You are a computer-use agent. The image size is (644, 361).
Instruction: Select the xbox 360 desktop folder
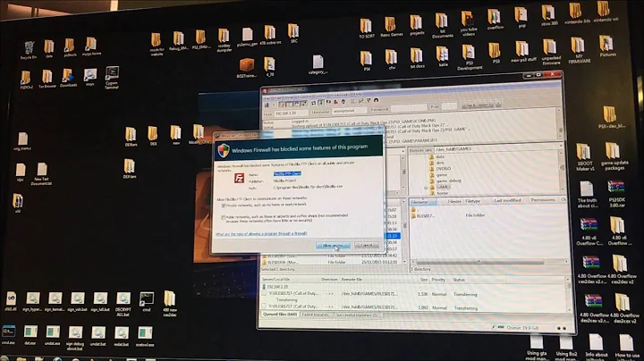[549, 15]
